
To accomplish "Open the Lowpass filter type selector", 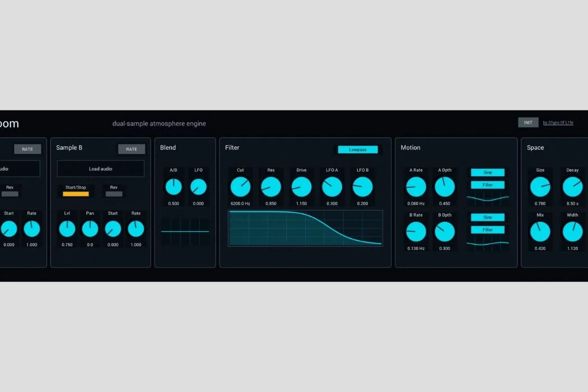I will [358, 150].
